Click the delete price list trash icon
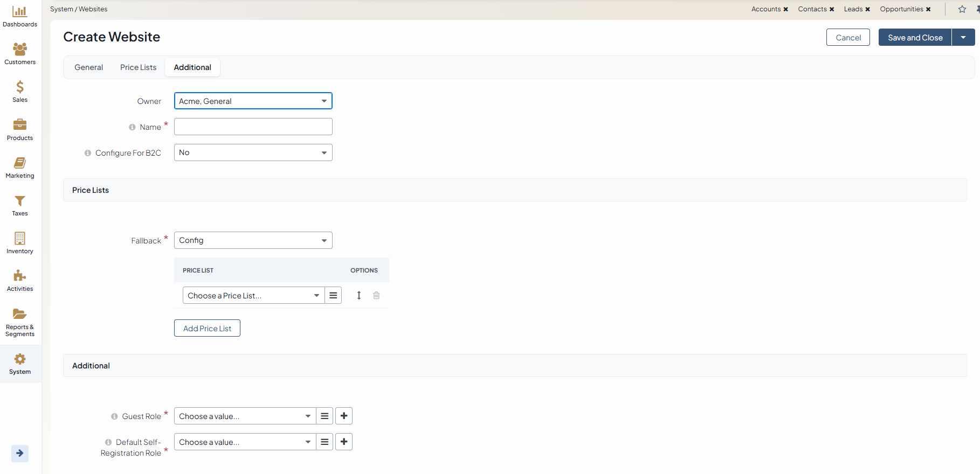Viewport: 980px width, 474px height. click(x=376, y=295)
